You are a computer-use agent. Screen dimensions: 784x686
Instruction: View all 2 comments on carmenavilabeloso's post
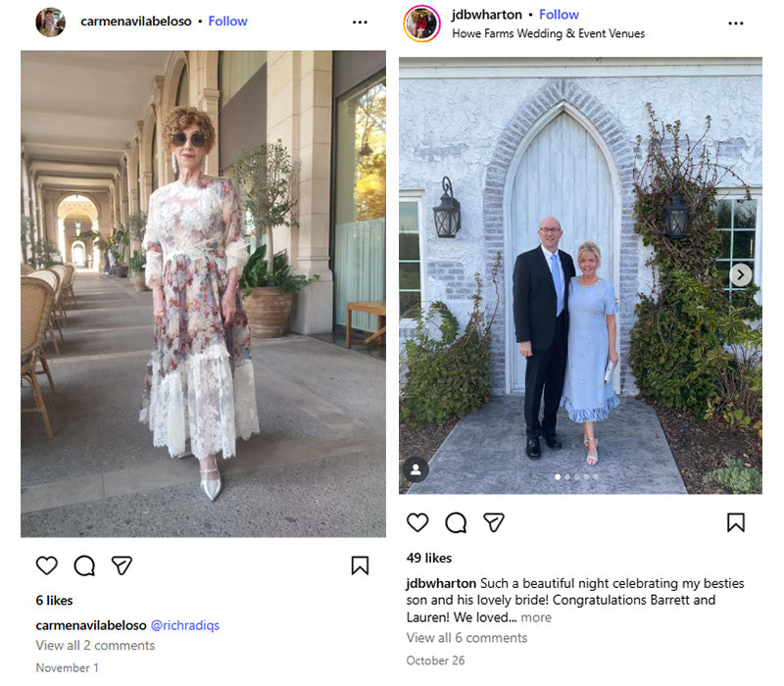[95, 645]
